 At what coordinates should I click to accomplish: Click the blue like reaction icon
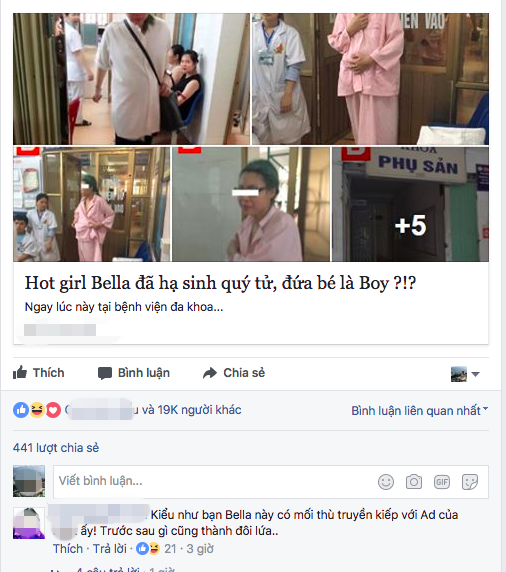pyautogui.click(x=21, y=410)
